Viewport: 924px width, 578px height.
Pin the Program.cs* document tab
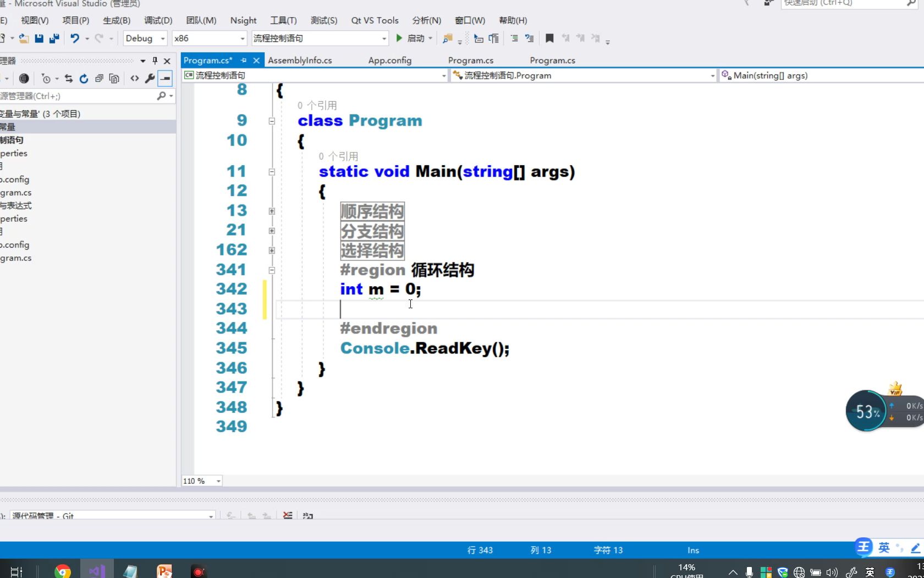tap(244, 61)
